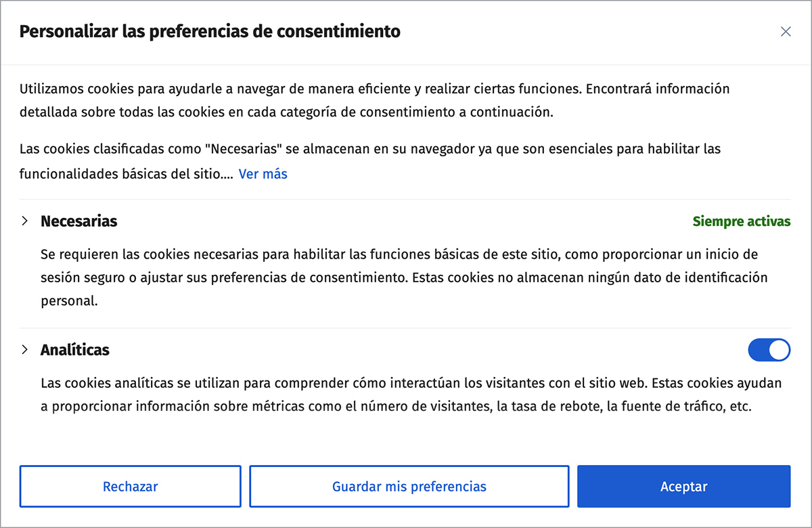Image resolution: width=812 pixels, height=528 pixels.
Task: Click the divider line above Necesarias section
Action: (406, 200)
